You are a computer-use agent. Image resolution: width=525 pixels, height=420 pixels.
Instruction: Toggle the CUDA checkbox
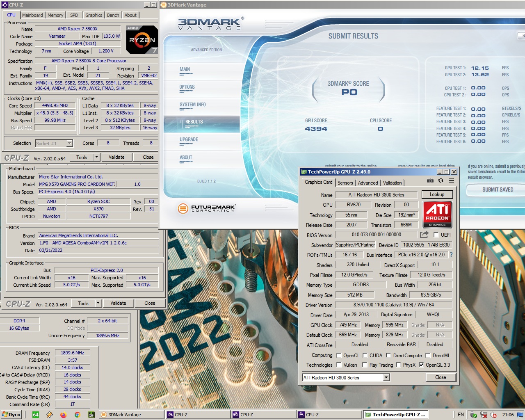(x=365, y=356)
